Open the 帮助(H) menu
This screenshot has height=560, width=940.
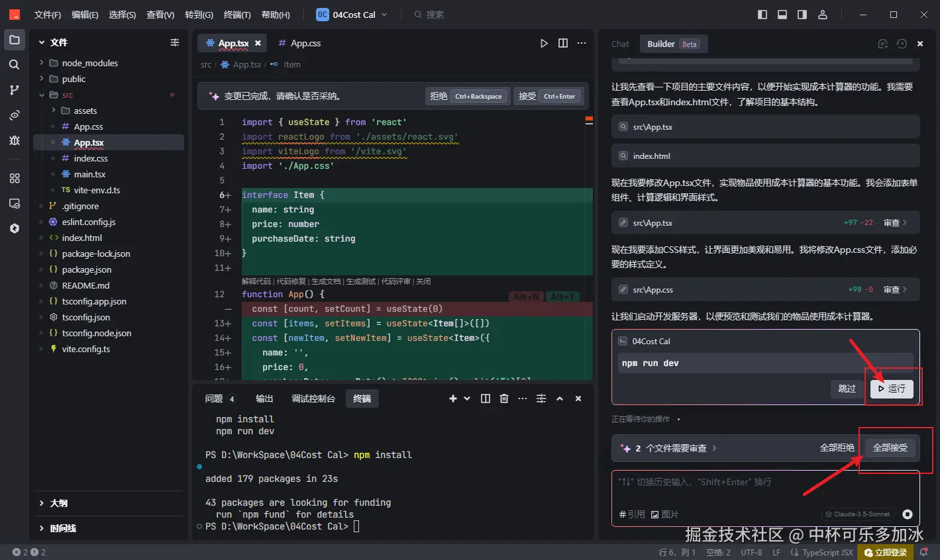(x=276, y=15)
